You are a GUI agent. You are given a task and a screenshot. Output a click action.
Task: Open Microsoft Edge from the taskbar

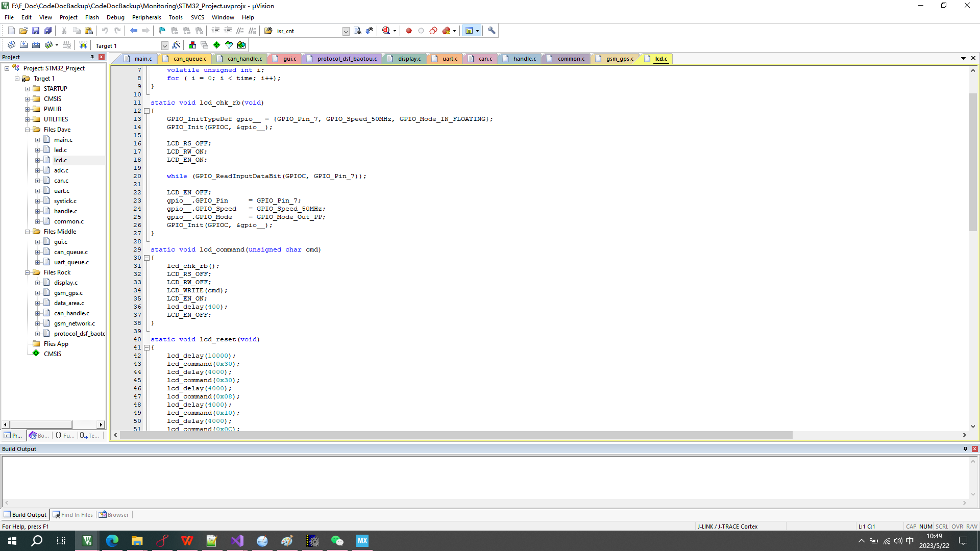(x=112, y=541)
